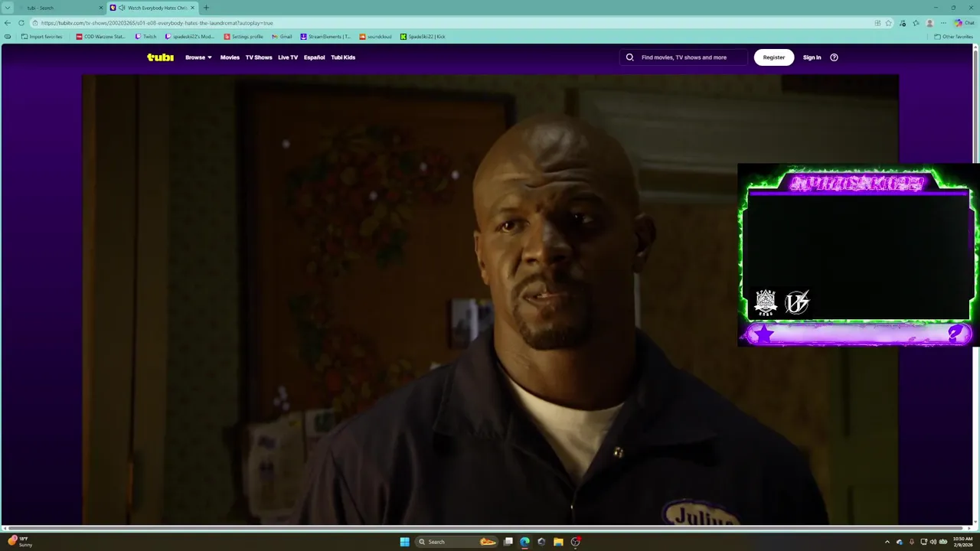Click the lightning bolt logo in overlay

(797, 302)
